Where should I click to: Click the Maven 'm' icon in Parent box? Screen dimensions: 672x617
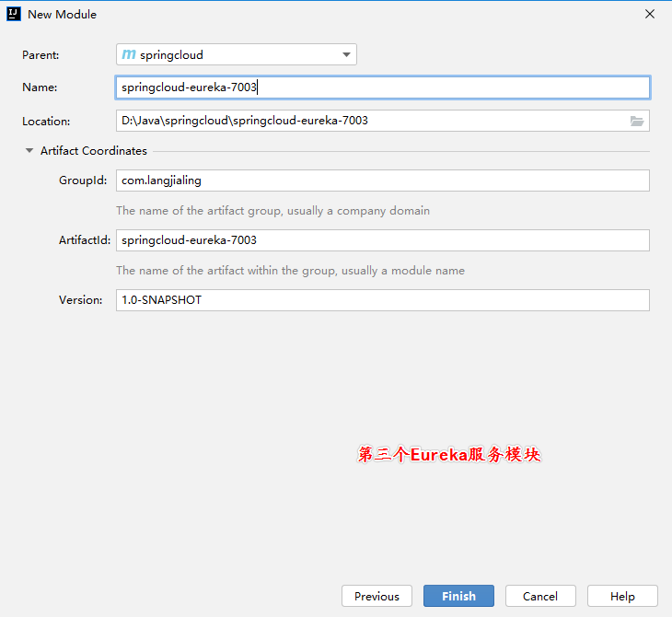[129, 55]
